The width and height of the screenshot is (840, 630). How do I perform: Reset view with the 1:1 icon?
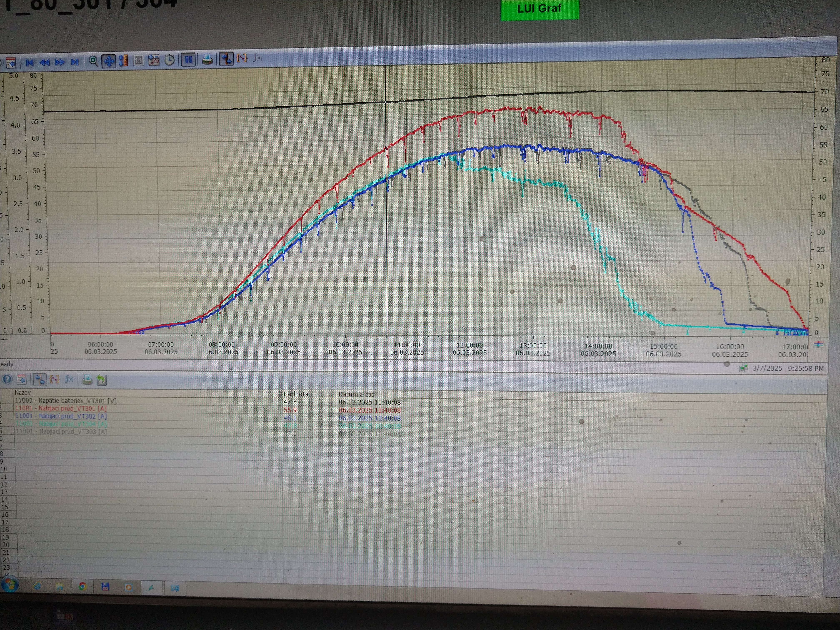pyautogui.click(x=139, y=60)
